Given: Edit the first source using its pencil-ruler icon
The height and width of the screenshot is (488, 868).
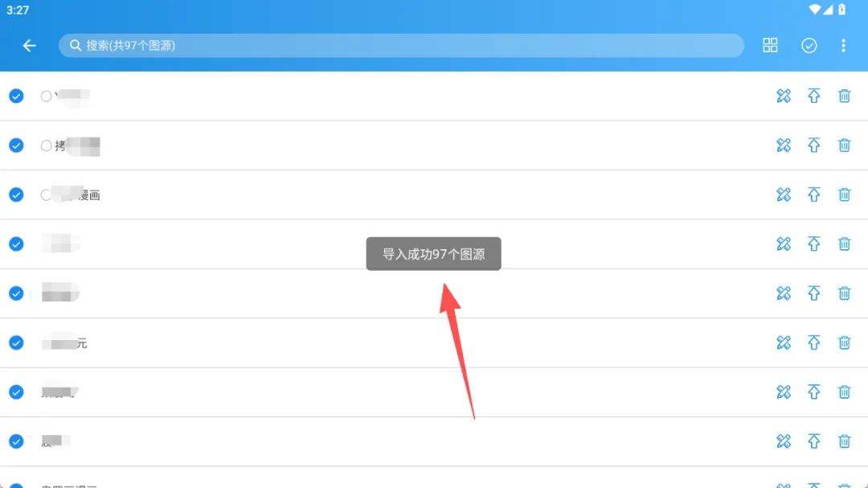Looking at the screenshot, I should (784, 96).
